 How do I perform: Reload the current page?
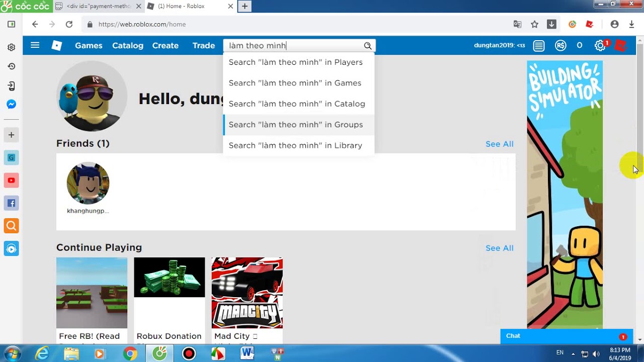[x=69, y=24]
